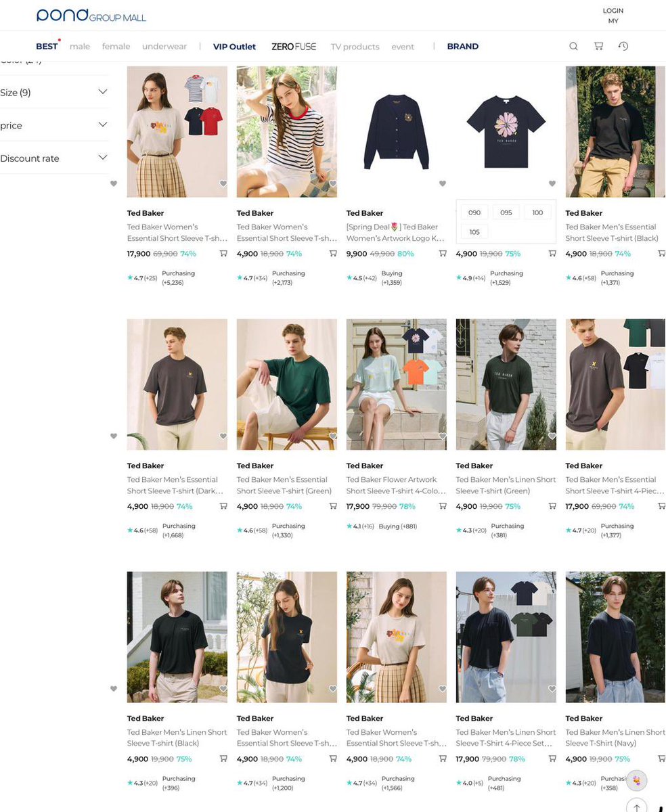
Task: Open the ZEROFUSE menu item
Action: click(x=294, y=47)
